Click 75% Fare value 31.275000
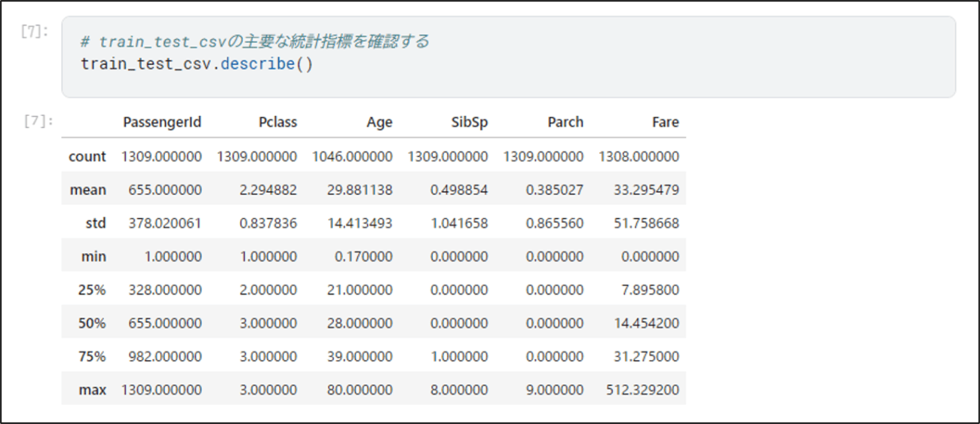The width and height of the screenshot is (980, 424). click(x=647, y=356)
